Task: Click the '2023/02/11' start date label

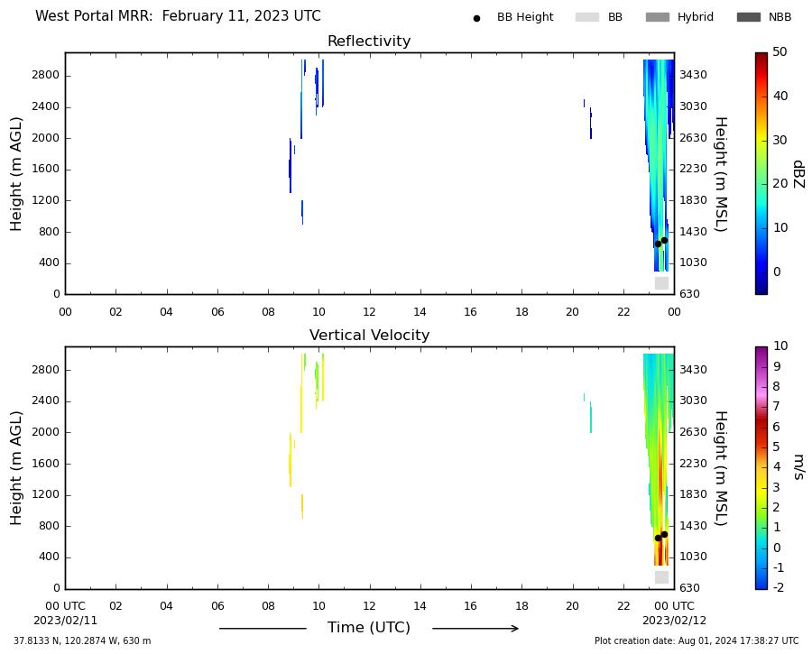Action: (65, 621)
